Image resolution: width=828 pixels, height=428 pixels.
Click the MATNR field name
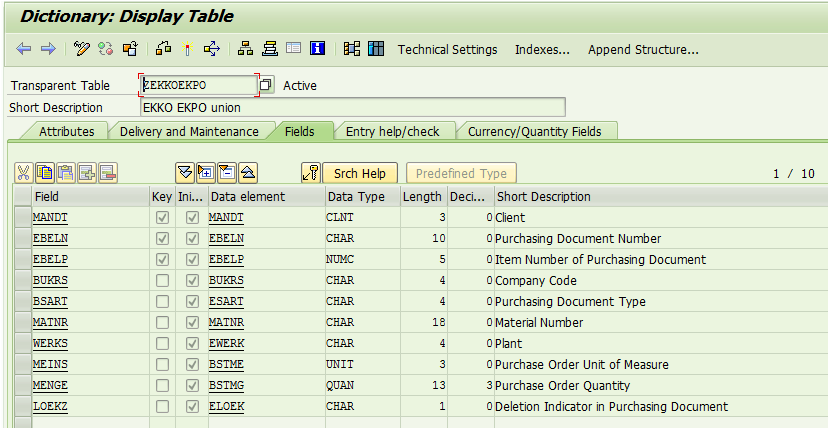[x=50, y=322]
